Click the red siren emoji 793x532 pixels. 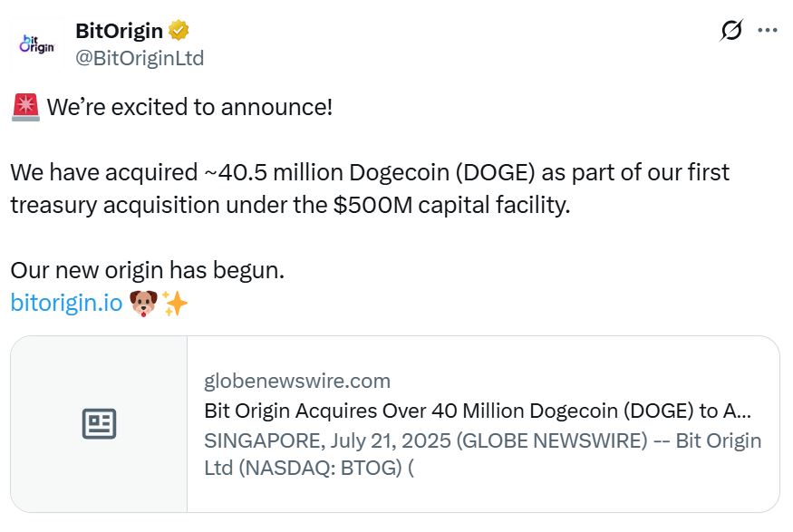(x=24, y=108)
